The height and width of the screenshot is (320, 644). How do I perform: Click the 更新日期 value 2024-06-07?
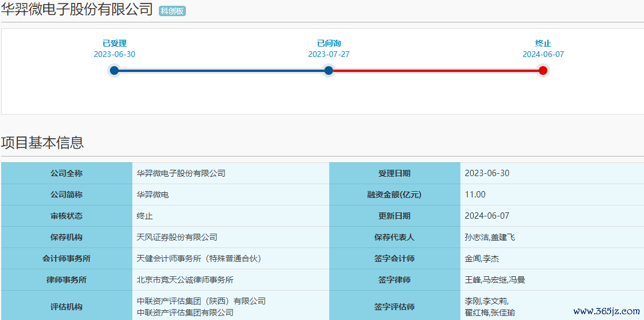(487, 216)
